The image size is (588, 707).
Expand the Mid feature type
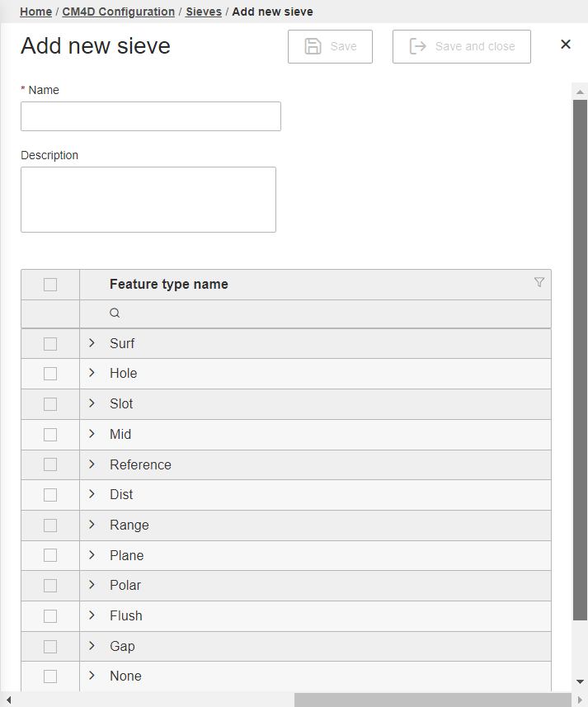pos(92,434)
